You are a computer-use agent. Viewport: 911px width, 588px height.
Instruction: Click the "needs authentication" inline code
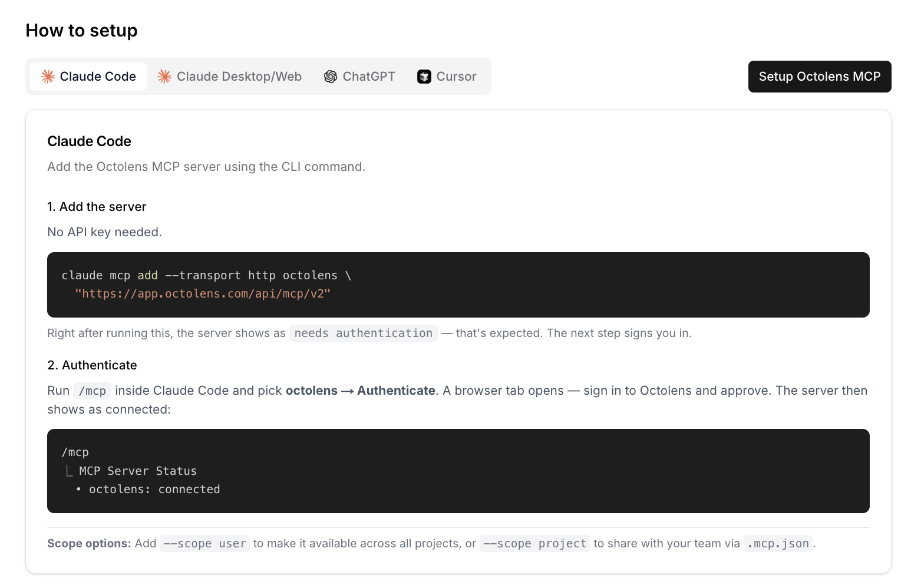[x=364, y=333]
